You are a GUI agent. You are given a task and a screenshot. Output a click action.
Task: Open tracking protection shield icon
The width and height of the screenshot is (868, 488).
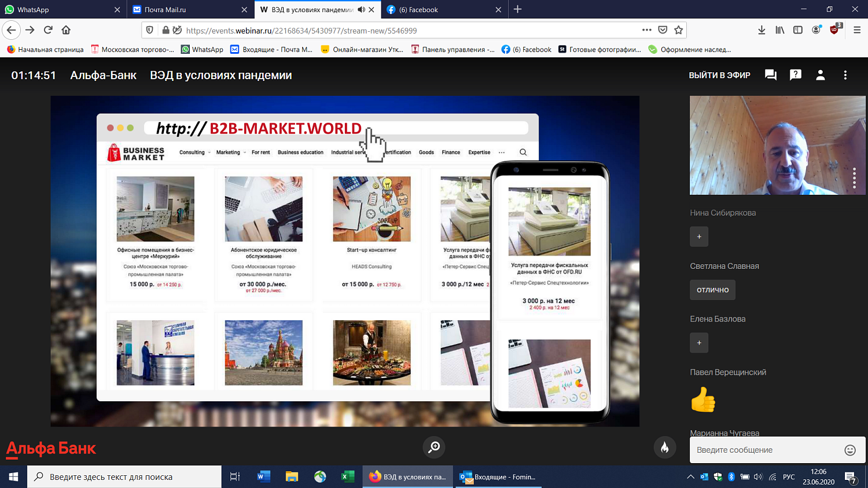[150, 30]
